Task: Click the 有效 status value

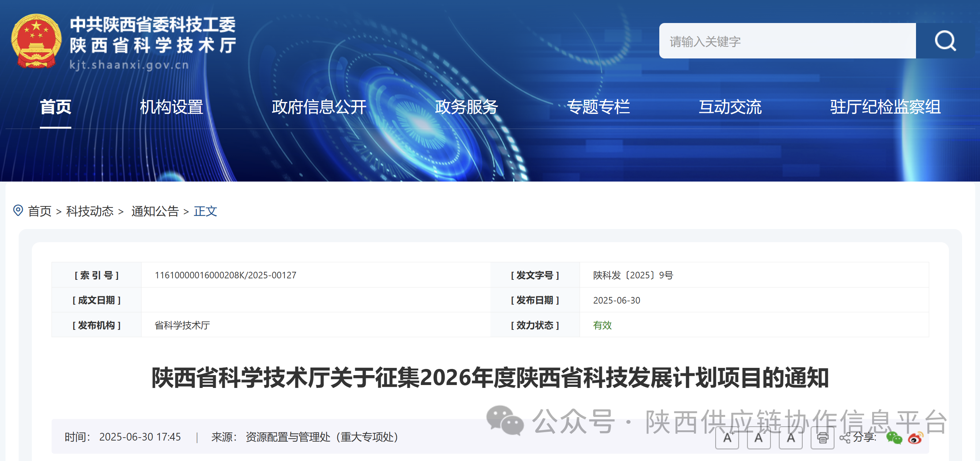Action: (x=602, y=325)
